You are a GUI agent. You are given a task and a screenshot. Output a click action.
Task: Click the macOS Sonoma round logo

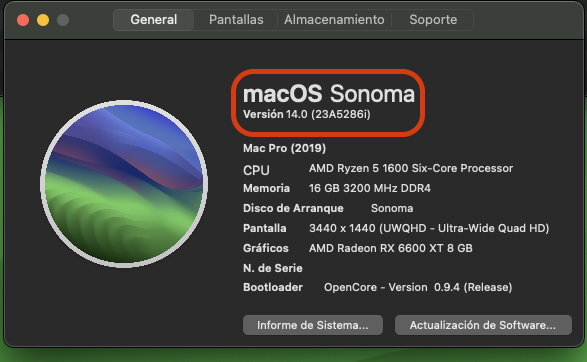124,183
